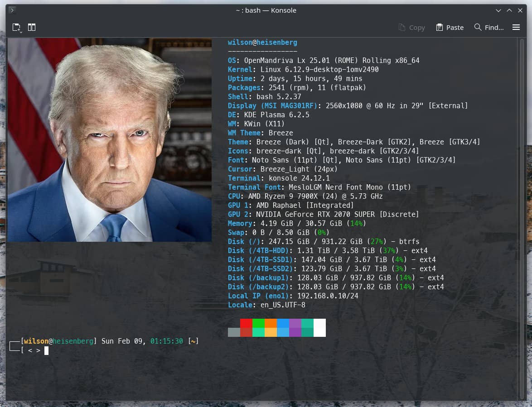Close the Konsole window

point(520,10)
